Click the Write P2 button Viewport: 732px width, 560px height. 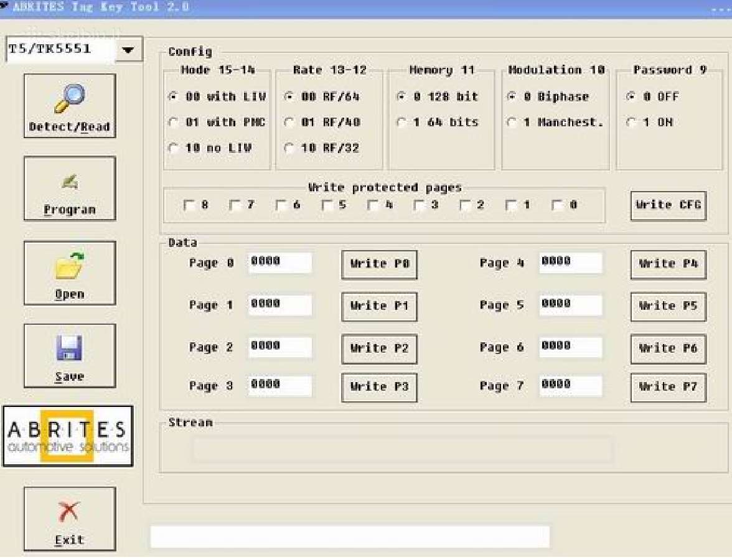[x=379, y=348]
